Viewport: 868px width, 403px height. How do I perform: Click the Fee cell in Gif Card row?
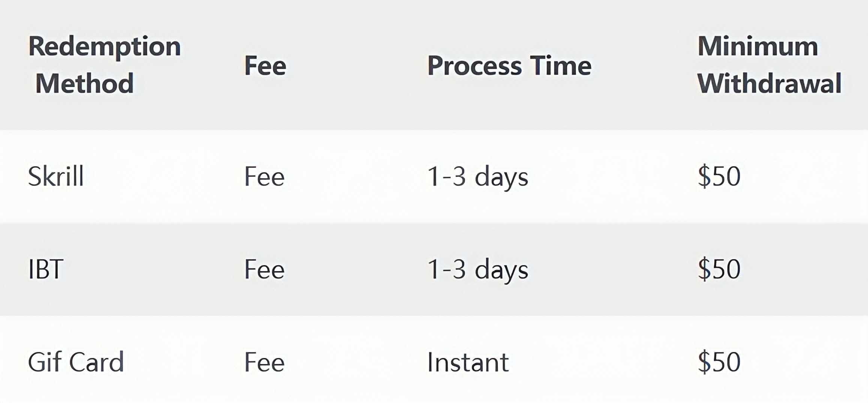265,362
